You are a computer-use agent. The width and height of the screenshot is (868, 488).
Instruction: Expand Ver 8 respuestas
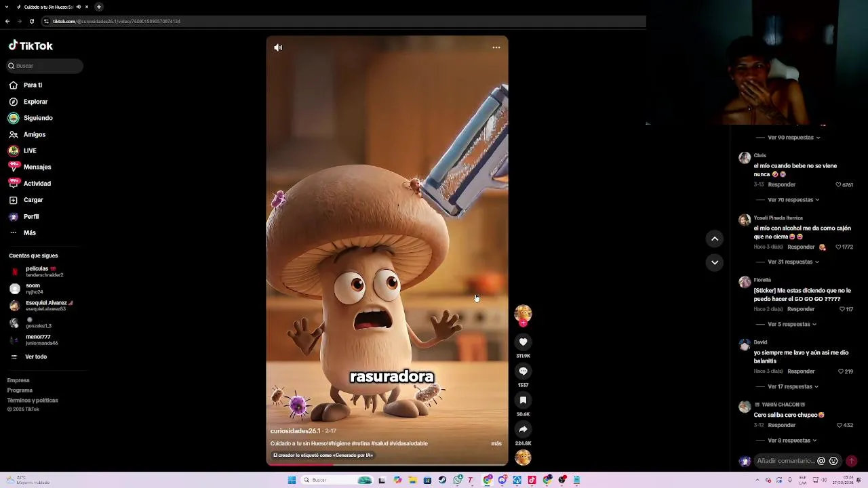click(792, 441)
